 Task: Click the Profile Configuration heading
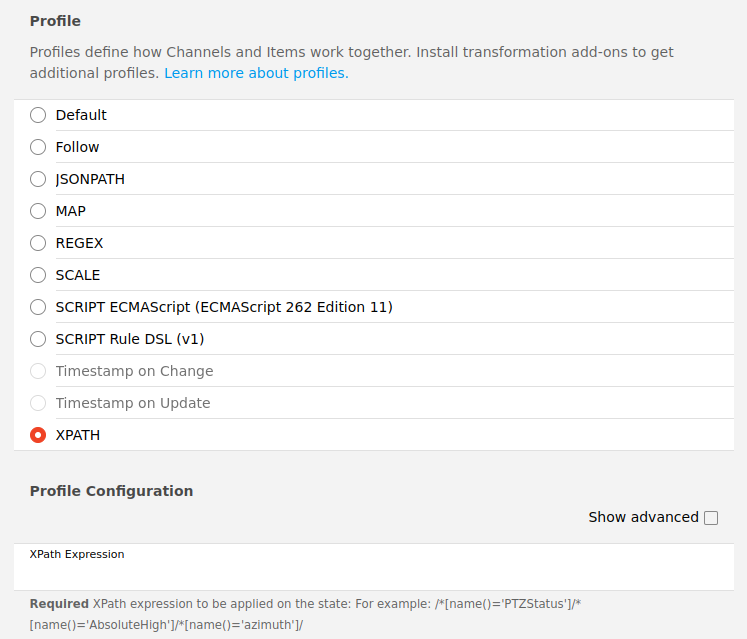tap(111, 491)
